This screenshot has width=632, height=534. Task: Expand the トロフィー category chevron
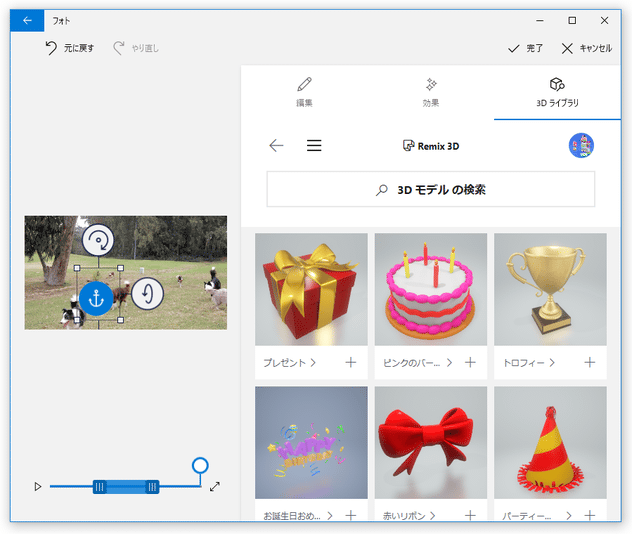pos(552,363)
